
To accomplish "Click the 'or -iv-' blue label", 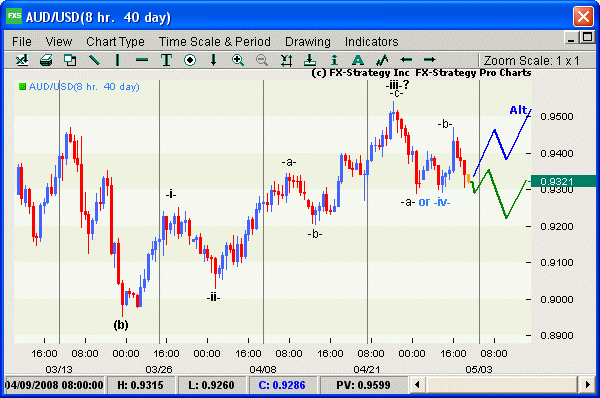I will click(434, 202).
